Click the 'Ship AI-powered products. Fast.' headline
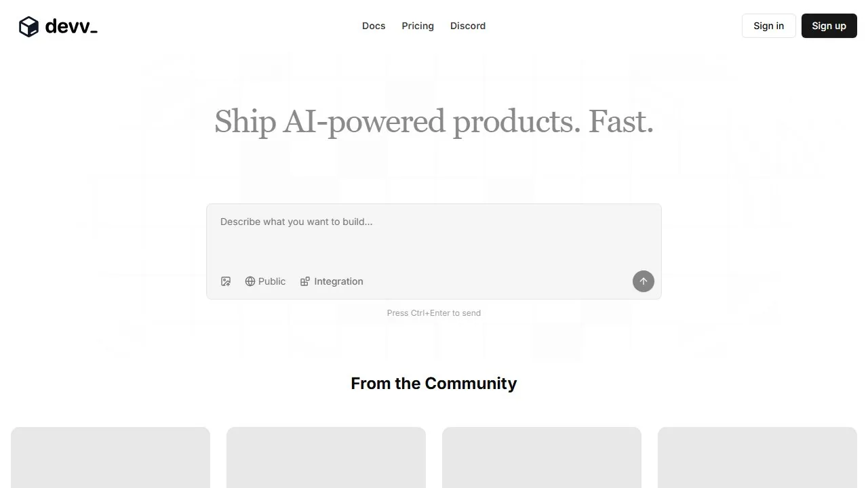Image resolution: width=868 pixels, height=488 pixels. [434, 122]
